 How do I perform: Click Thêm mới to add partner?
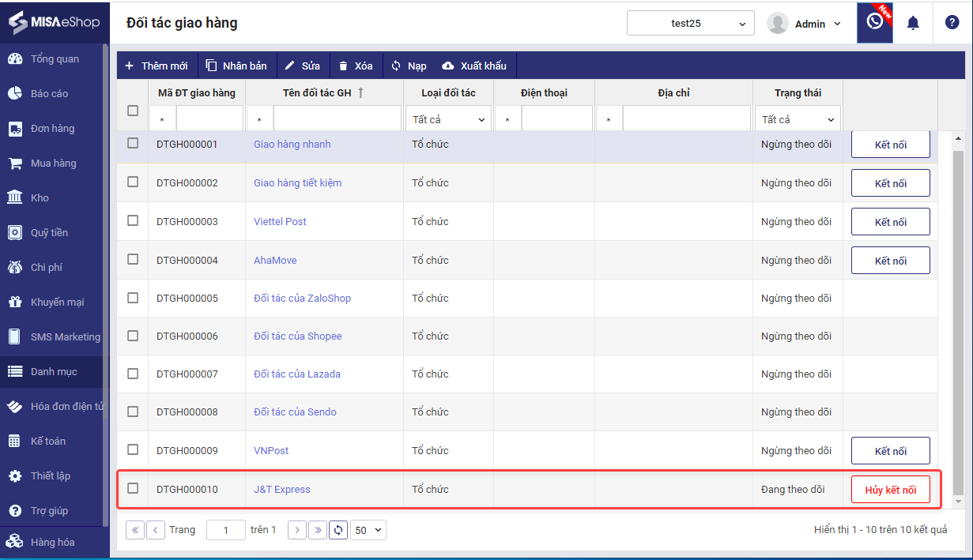(x=157, y=66)
